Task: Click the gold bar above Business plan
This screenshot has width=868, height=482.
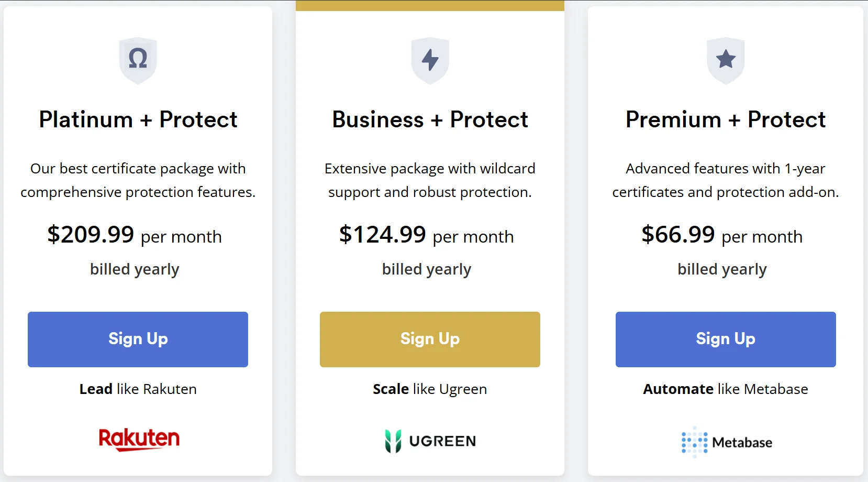Action: tap(430, 5)
